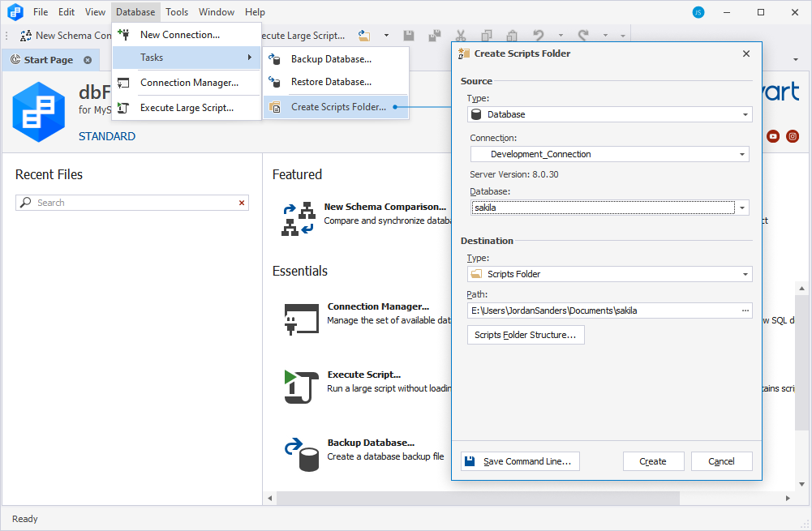The image size is (812, 531).
Task: Click the Connection Manager plug icon
Action: pyautogui.click(x=302, y=319)
